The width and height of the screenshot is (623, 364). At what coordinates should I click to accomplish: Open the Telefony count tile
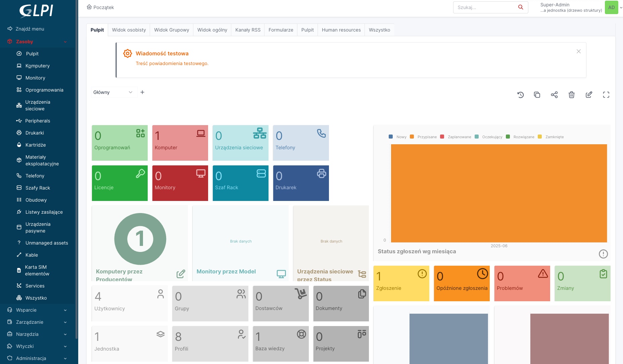click(301, 143)
